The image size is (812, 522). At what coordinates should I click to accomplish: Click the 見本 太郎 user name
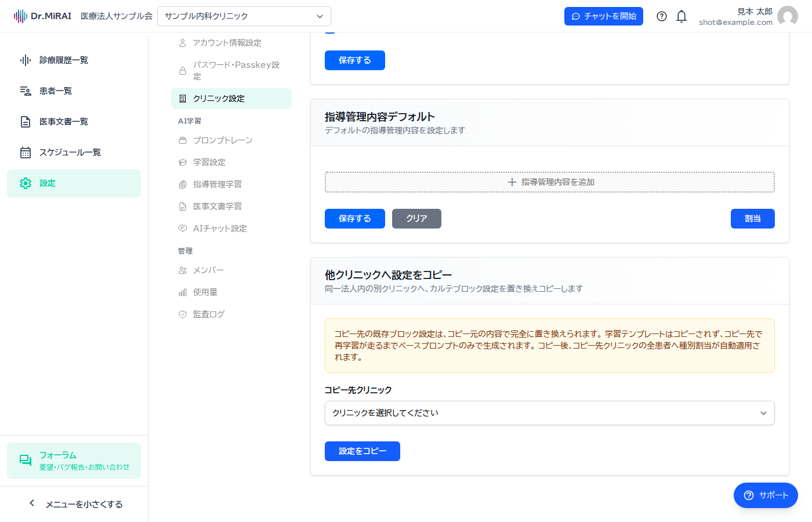point(755,12)
